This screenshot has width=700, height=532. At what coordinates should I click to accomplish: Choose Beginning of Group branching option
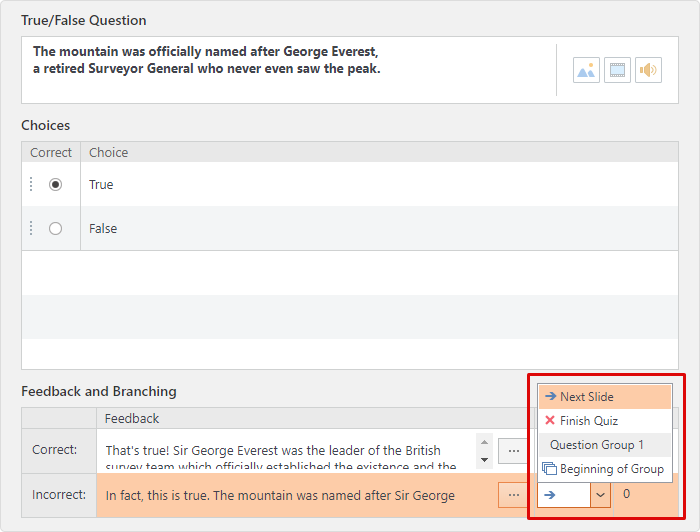tap(605, 469)
